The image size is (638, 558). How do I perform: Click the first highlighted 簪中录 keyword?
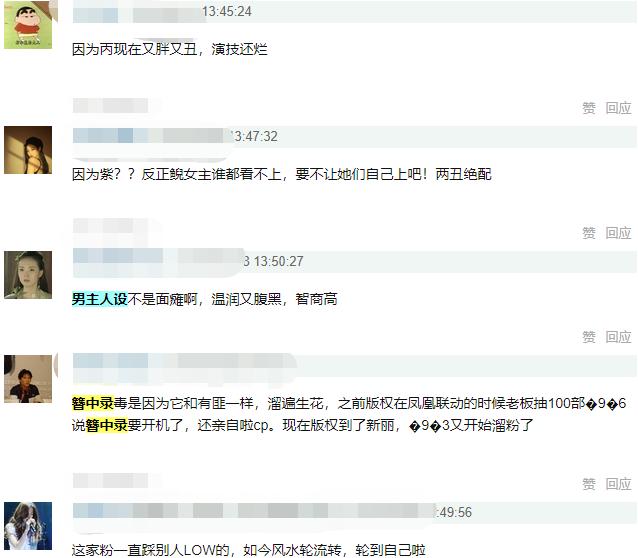93,403
